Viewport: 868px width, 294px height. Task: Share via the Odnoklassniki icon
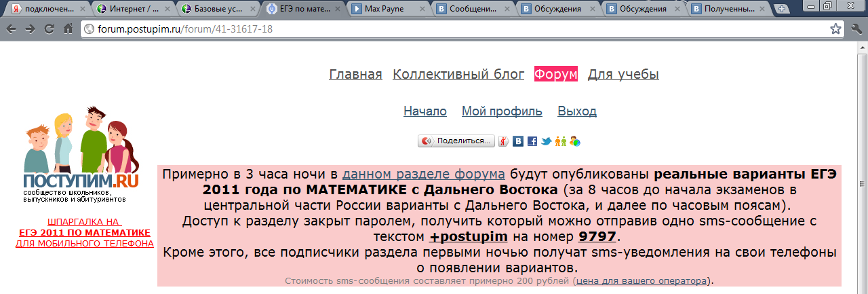560,141
